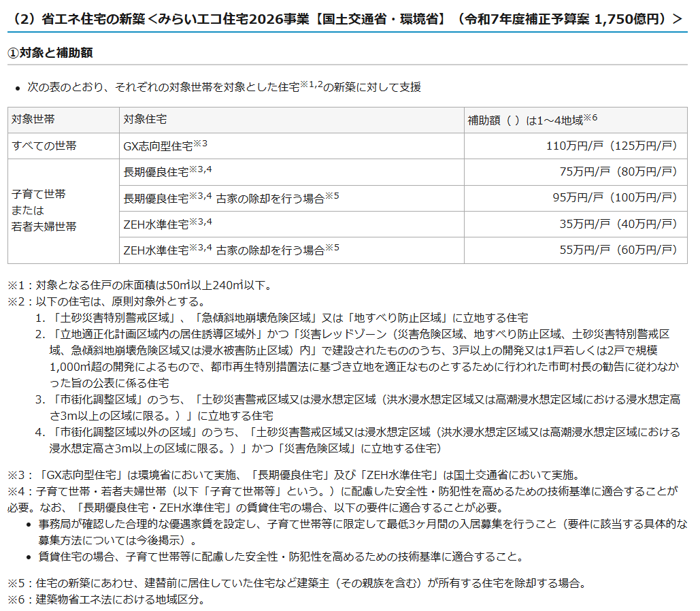Open footnote ※5 in ZEH水準住宅 古家の除却 row
Image resolution: width=700 pixels, height=611 pixels.
pyautogui.click(x=331, y=247)
